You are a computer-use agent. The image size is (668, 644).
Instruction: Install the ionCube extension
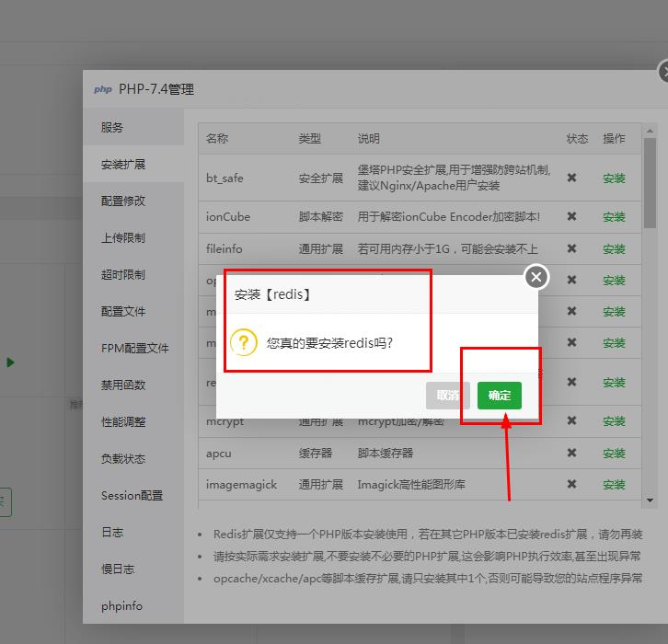tap(614, 217)
